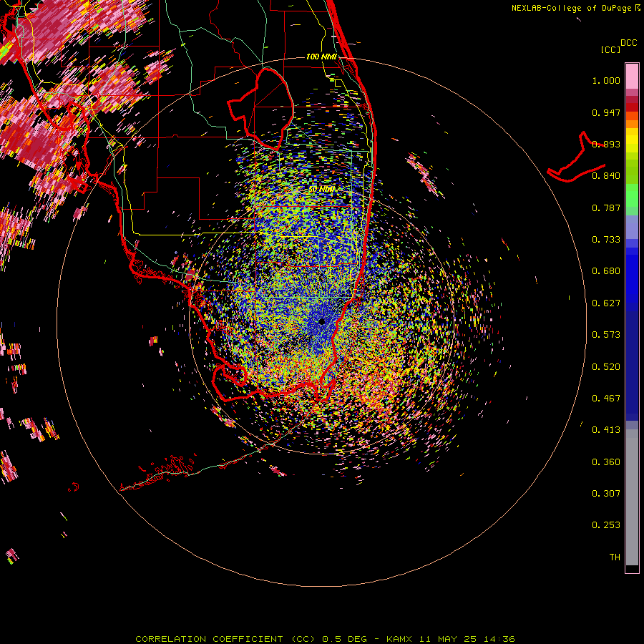Click the DCC label above the color bar
The height and width of the screenshot is (644, 644).
click(628, 43)
